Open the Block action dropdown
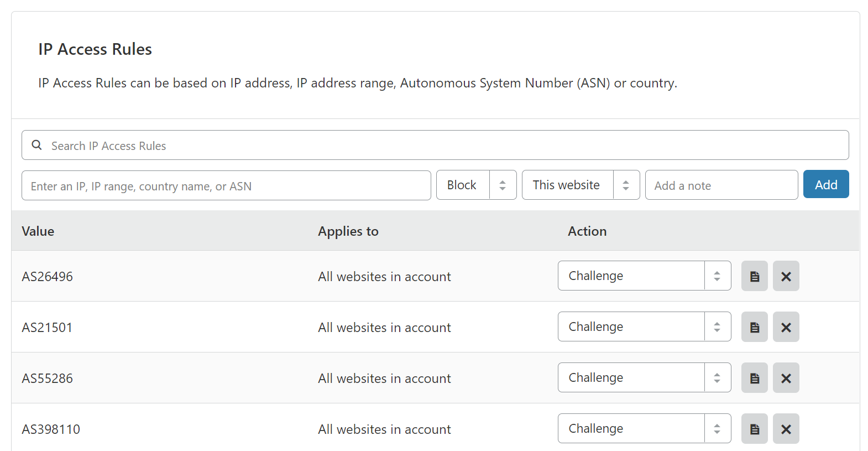 pyautogui.click(x=477, y=185)
